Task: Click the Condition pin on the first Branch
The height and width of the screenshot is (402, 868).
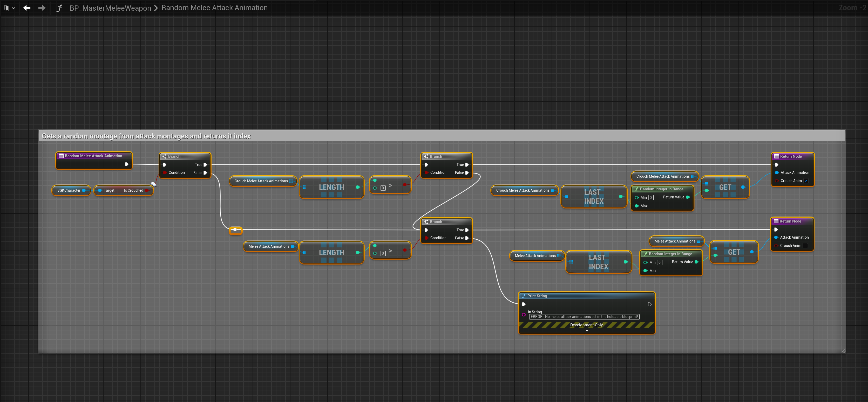Action: pyautogui.click(x=165, y=173)
